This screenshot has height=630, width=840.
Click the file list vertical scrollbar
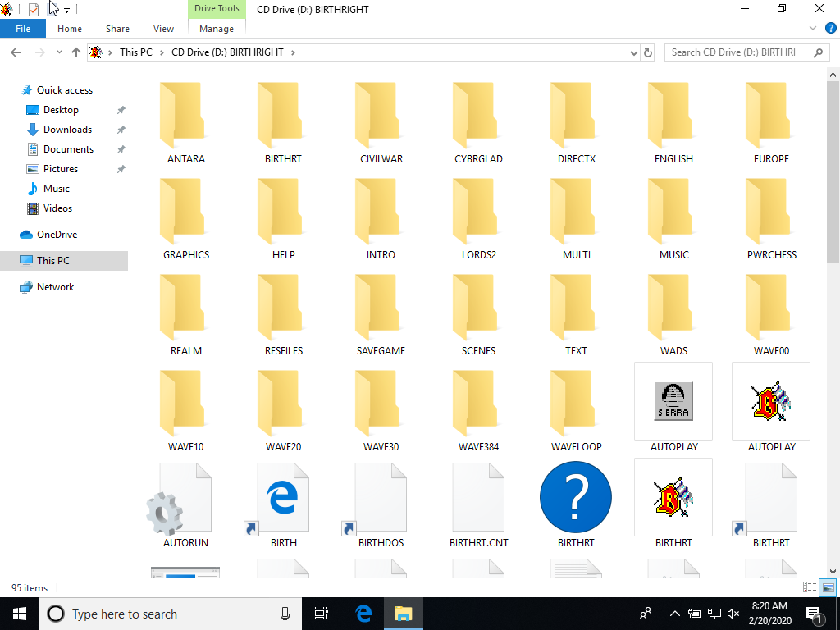(x=833, y=171)
